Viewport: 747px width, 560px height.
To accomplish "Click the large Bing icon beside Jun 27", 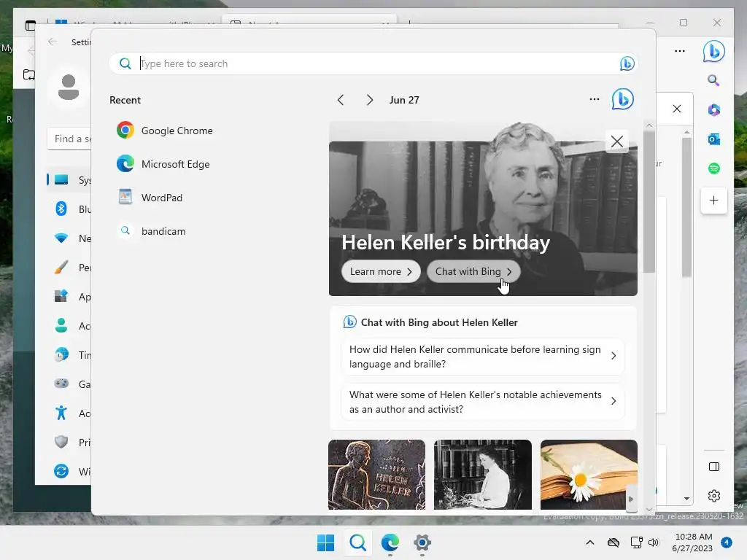I will (623, 99).
